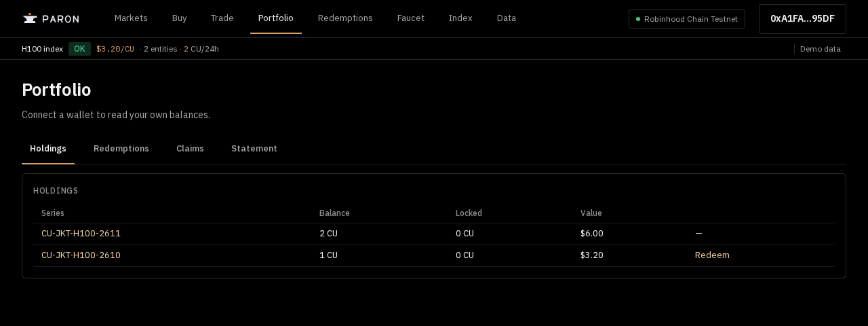Click the PARON anvil logo icon

(30, 18)
